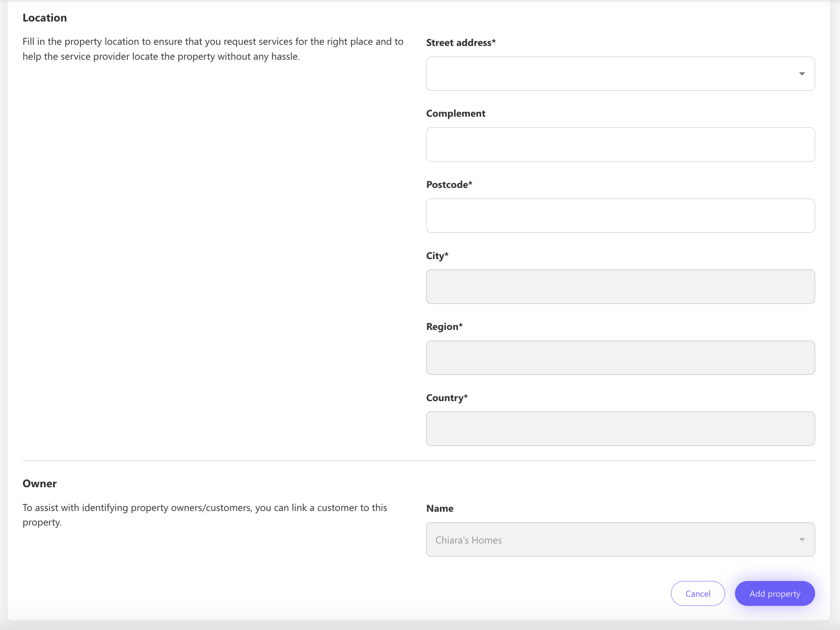The image size is (840, 630).
Task: Click the Location section heading
Action: (x=45, y=17)
